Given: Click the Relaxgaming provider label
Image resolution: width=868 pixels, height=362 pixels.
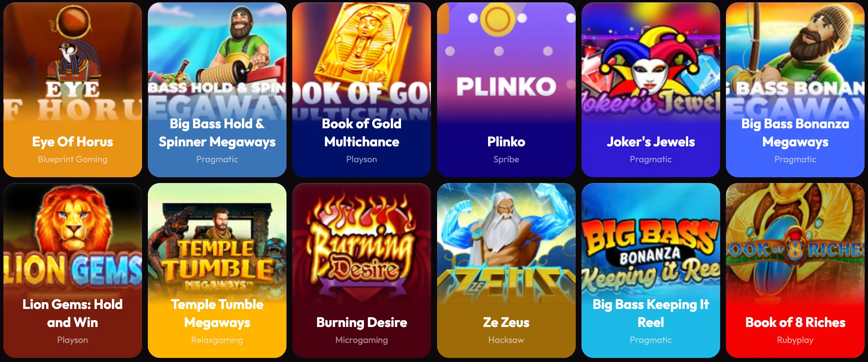Looking at the screenshot, I should coord(217,340).
